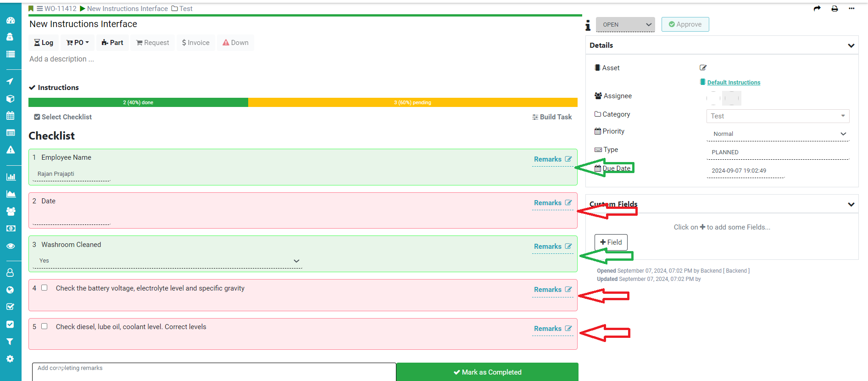Open the Default Instructions link
868x381 pixels.
pos(733,83)
